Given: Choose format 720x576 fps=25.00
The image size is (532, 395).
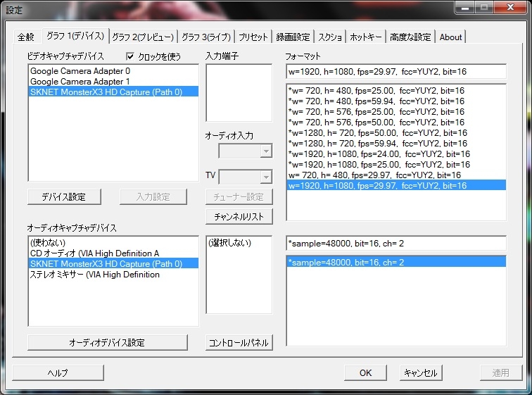Looking at the screenshot, I should [396, 112].
